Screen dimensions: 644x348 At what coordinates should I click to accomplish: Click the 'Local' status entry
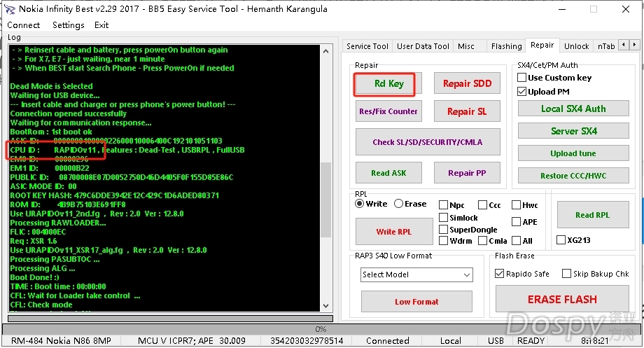click(451, 340)
